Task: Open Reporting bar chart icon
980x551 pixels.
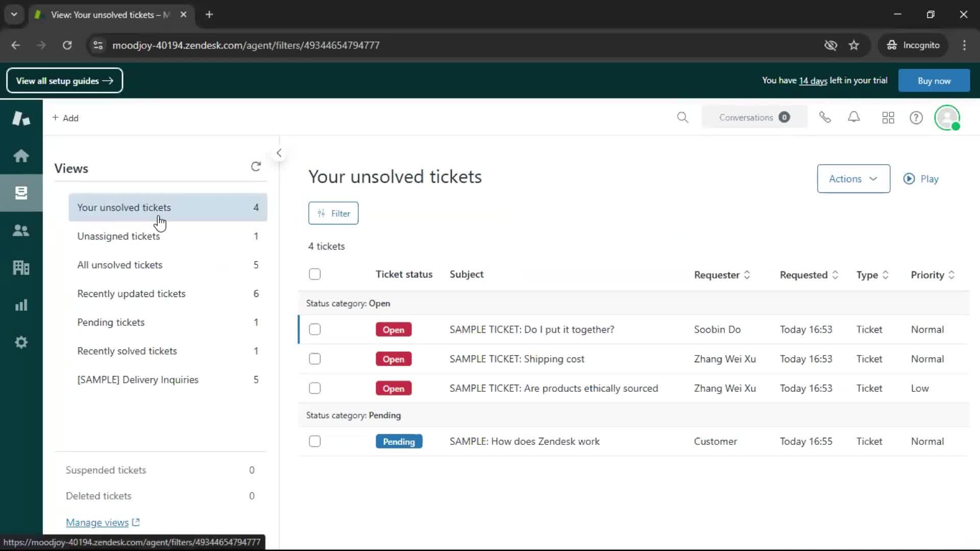Action: tap(21, 305)
